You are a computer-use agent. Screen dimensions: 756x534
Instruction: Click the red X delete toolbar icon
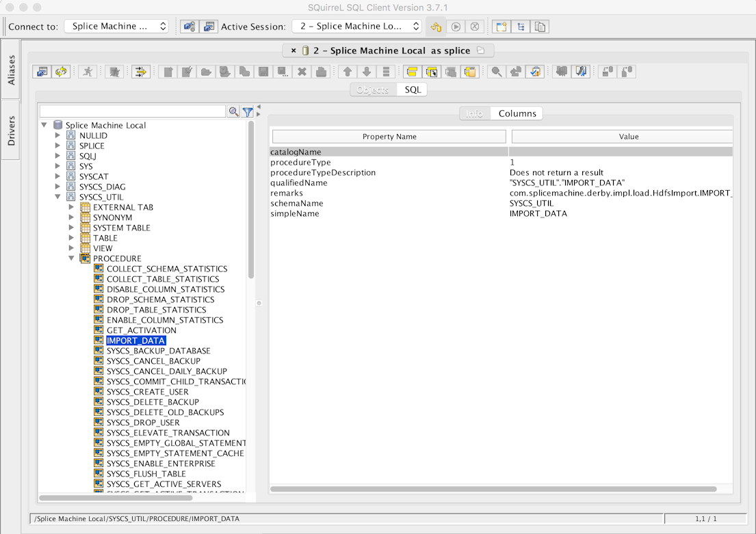tap(302, 72)
